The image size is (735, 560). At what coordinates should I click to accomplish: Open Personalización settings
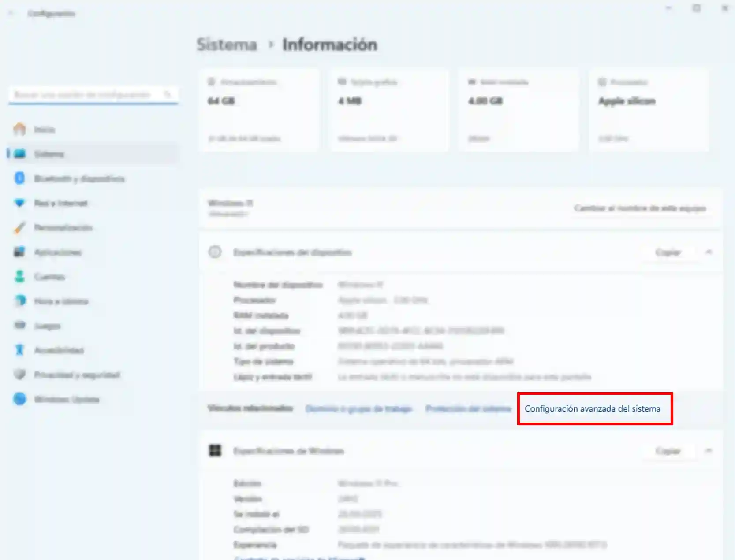[93, 227]
